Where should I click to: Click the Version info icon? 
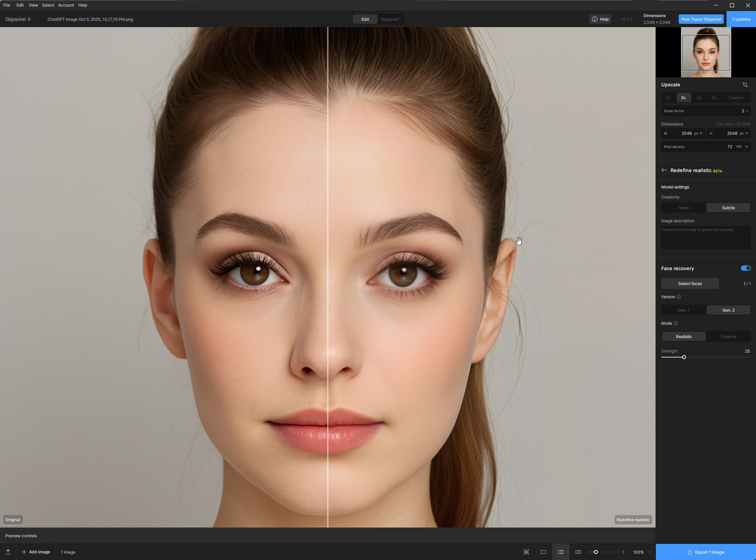point(679,297)
